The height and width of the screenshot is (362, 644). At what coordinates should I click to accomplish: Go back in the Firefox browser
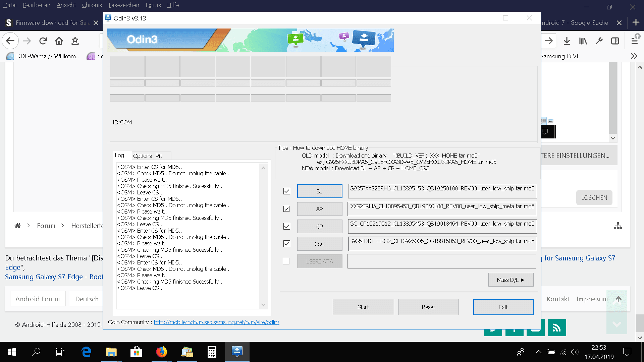(10, 41)
